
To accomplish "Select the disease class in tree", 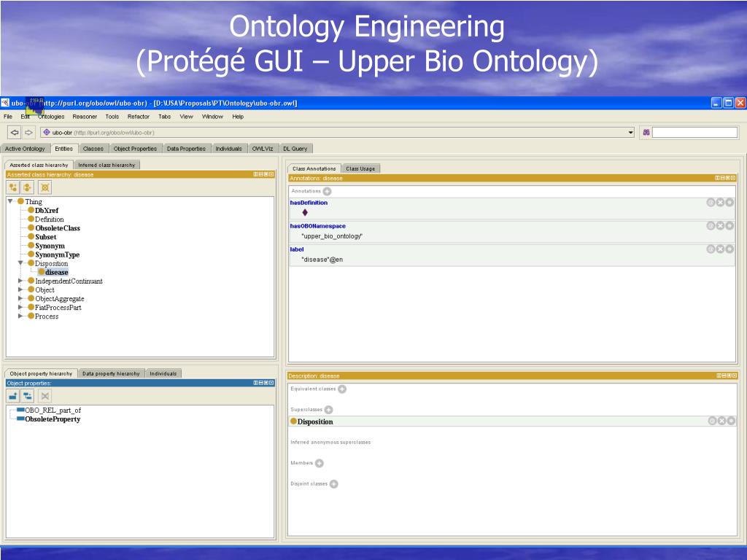I will 57,273.
